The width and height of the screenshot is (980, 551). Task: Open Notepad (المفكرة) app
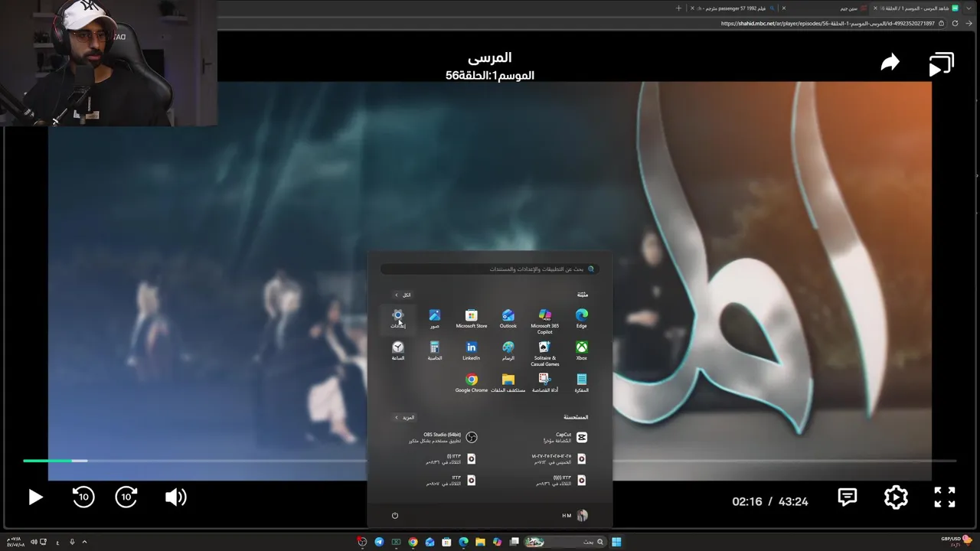(x=582, y=383)
